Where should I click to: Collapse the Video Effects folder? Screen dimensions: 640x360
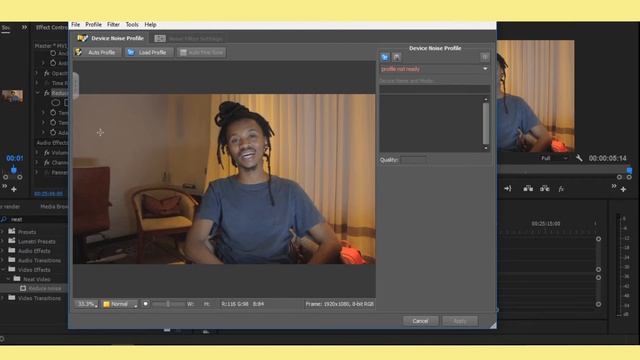click(3, 270)
